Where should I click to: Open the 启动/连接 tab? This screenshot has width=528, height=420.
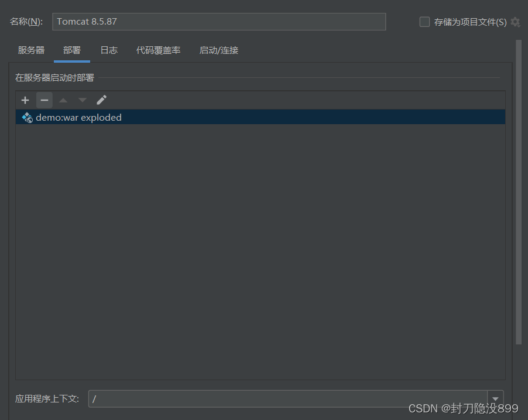click(219, 50)
